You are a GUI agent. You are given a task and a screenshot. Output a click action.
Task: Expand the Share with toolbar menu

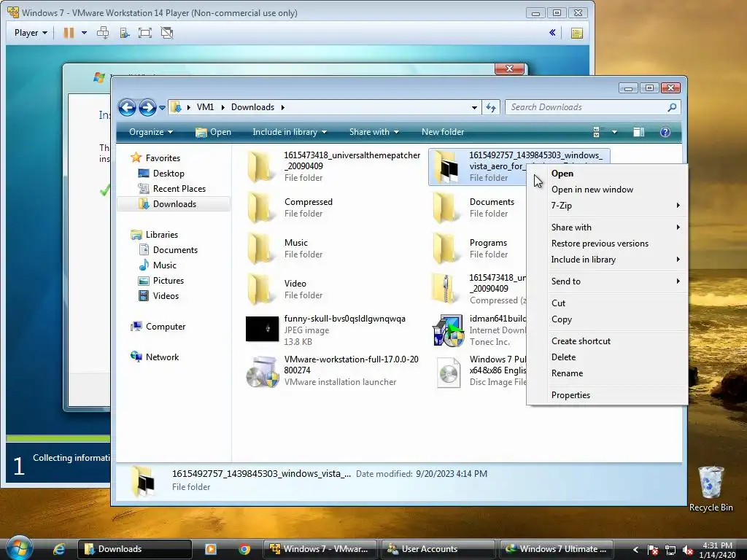374,132
